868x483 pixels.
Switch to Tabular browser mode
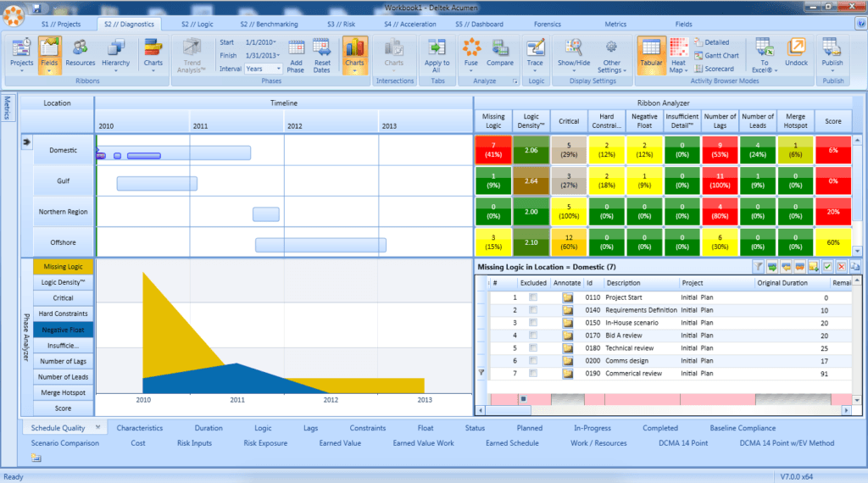pyautogui.click(x=651, y=55)
